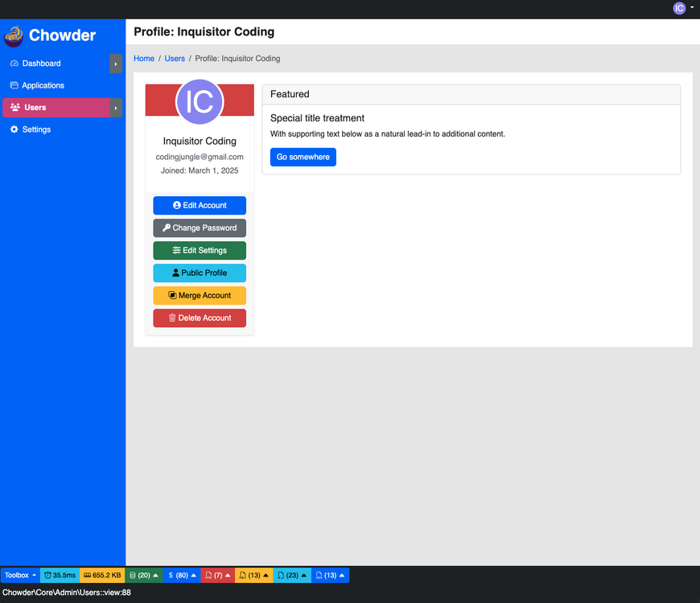Select the Users group icon in sidebar
Viewport: 700px width, 603px height.
(x=15, y=107)
